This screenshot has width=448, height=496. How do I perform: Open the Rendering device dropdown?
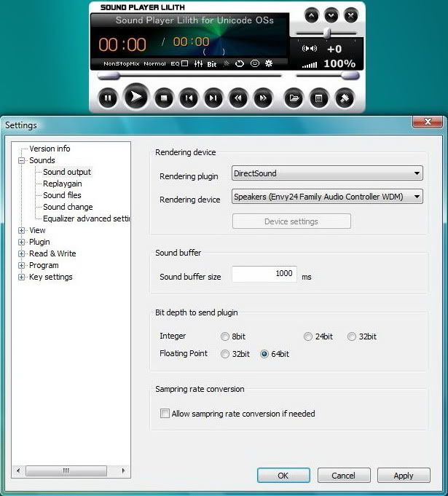pos(327,197)
